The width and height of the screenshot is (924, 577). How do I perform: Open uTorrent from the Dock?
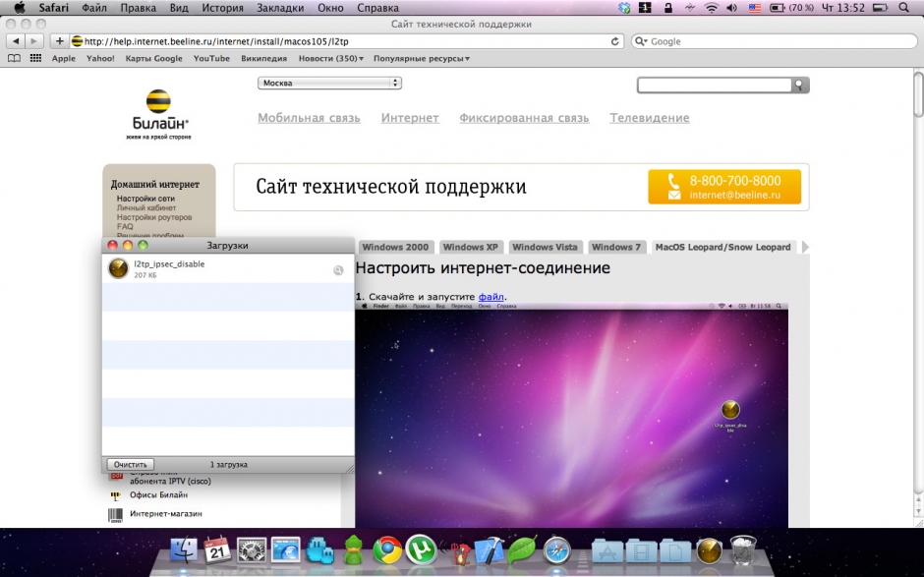[421, 549]
